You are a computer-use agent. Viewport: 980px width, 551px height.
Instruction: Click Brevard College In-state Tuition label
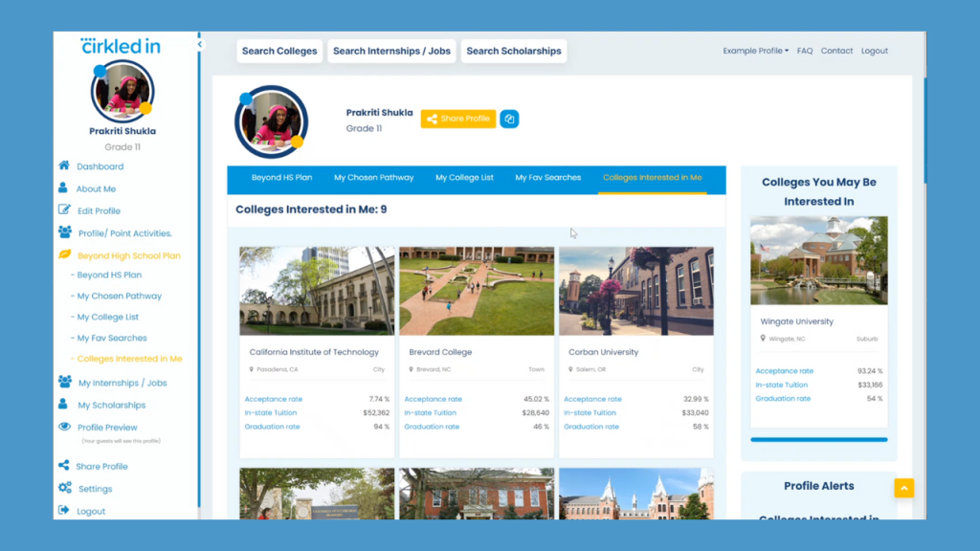[430, 412]
